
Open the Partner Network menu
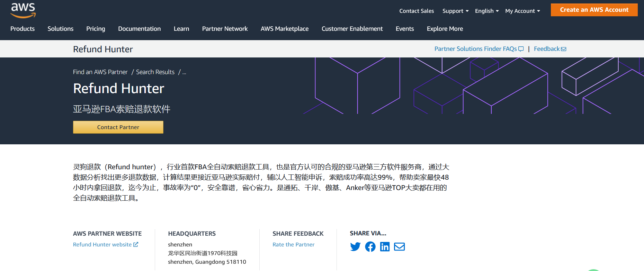pyautogui.click(x=225, y=29)
